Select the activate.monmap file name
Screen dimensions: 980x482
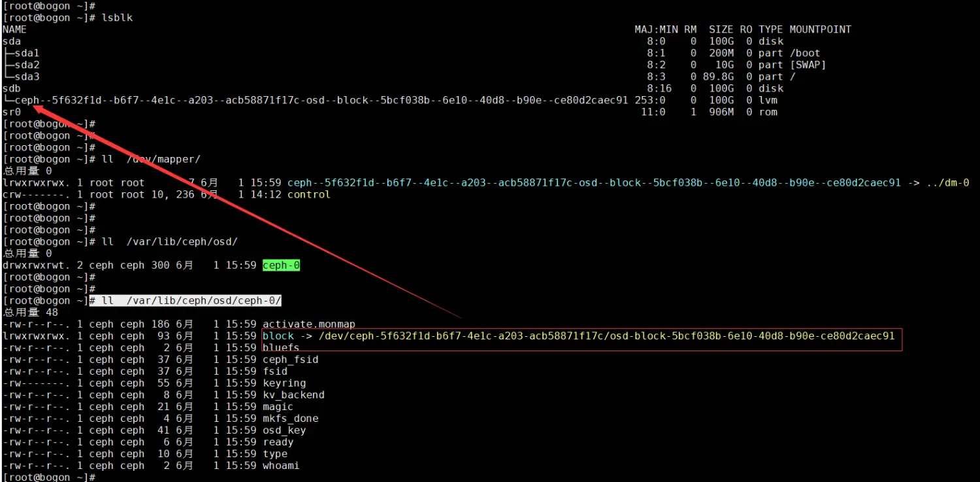point(309,324)
